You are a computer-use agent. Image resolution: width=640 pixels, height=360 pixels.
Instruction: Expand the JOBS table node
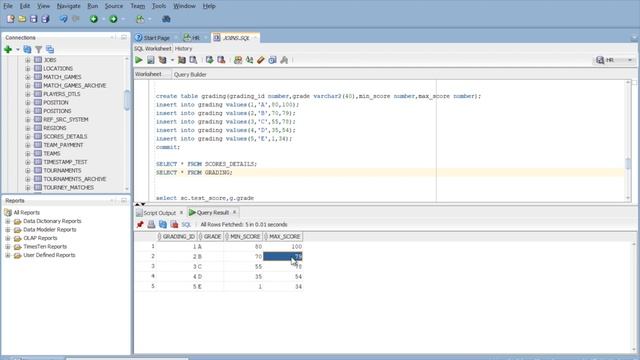[28, 60]
